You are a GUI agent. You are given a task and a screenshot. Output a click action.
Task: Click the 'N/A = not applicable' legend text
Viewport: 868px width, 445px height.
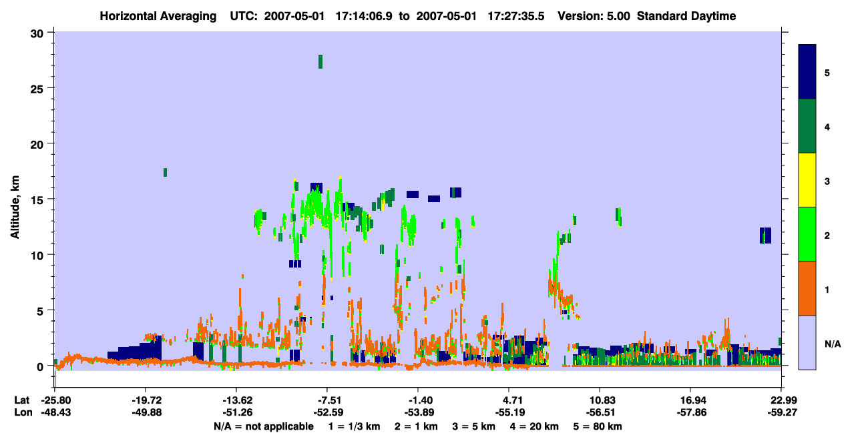pos(263,426)
